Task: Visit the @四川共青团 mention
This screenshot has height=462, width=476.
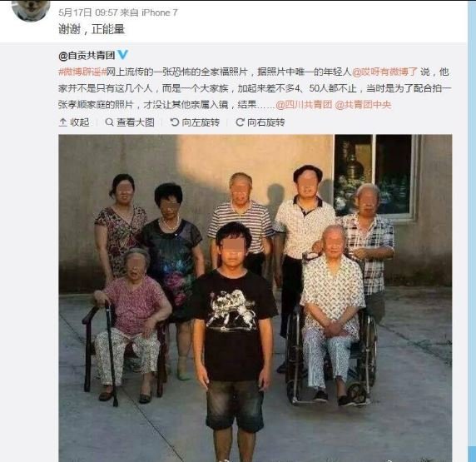Action: [304, 105]
